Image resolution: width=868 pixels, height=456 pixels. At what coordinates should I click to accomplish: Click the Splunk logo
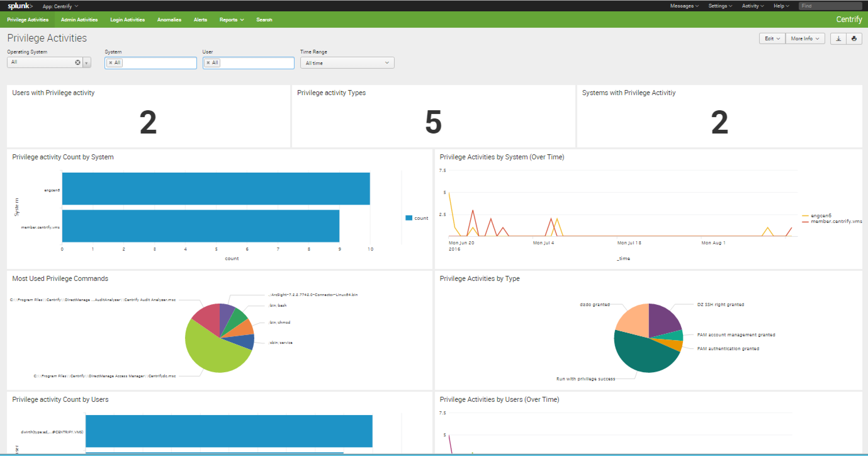pyautogui.click(x=20, y=6)
